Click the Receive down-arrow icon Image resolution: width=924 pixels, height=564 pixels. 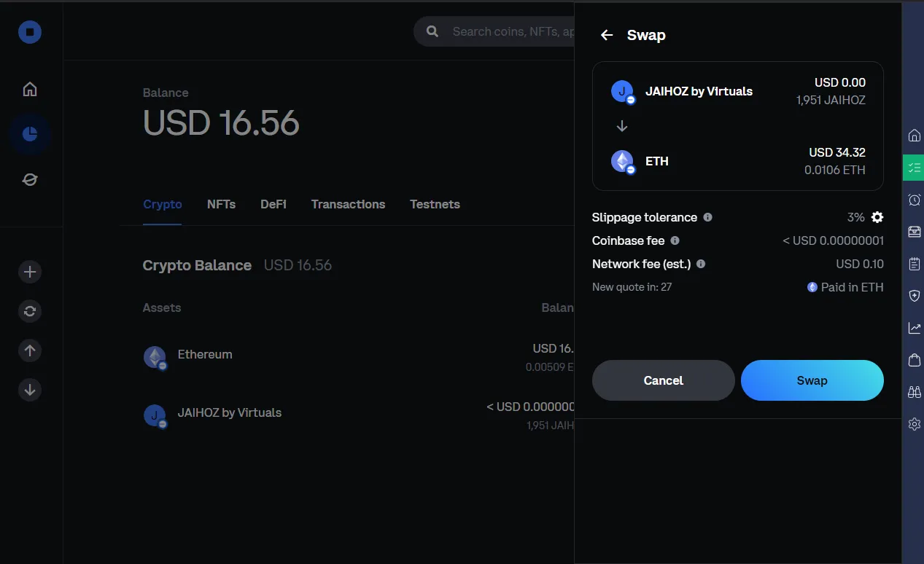[x=30, y=390]
